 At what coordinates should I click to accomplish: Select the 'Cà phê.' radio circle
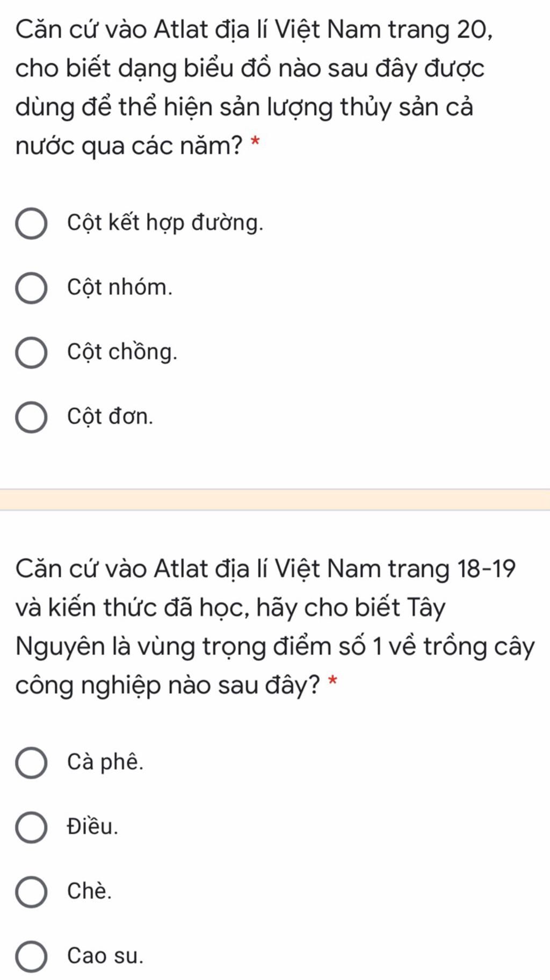(x=31, y=763)
